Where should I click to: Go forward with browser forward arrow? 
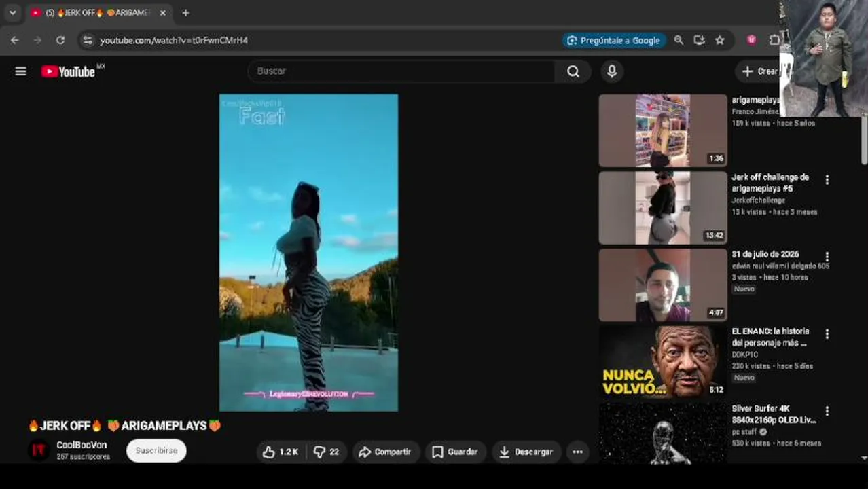point(37,40)
